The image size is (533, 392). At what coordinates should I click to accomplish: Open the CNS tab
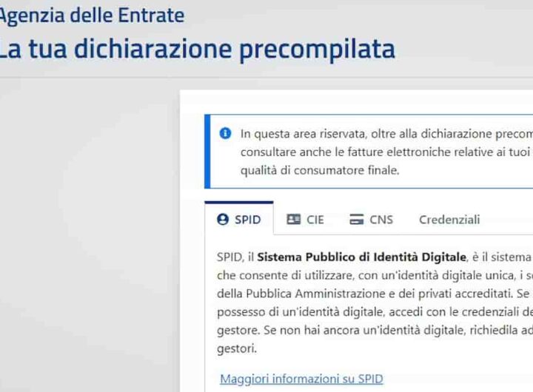click(x=371, y=220)
